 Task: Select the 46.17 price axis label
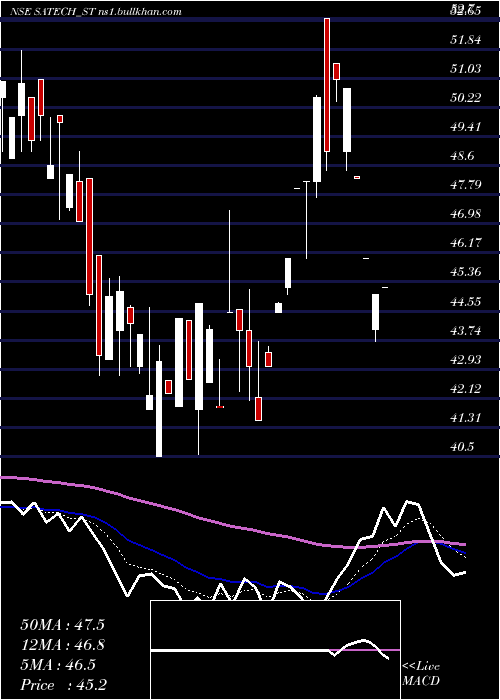466,243
